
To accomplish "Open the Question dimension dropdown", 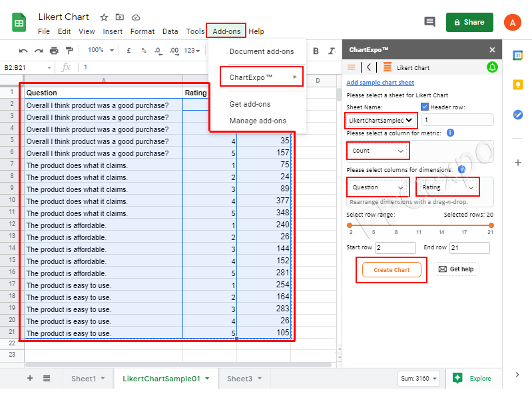I will click(378, 187).
